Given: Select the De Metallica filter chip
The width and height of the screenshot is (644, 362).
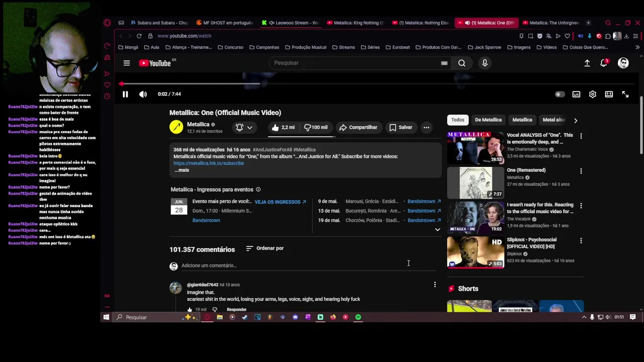Looking at the screenshot, I should click(489, 120).
